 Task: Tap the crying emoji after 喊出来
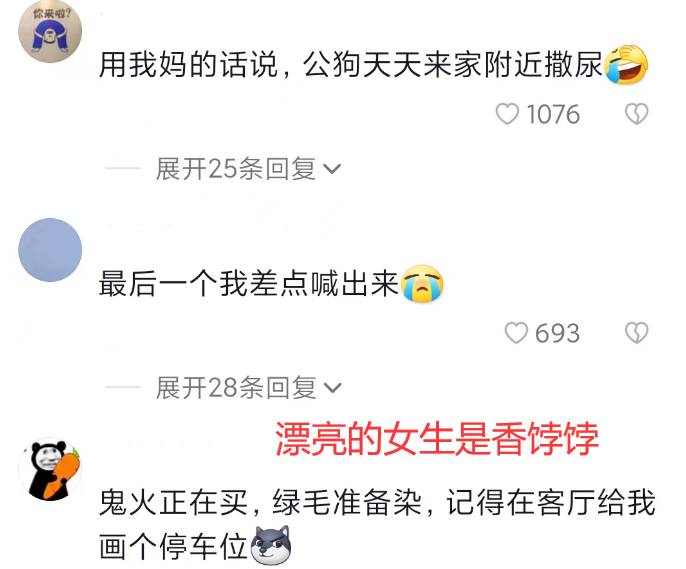coord(422,284)
